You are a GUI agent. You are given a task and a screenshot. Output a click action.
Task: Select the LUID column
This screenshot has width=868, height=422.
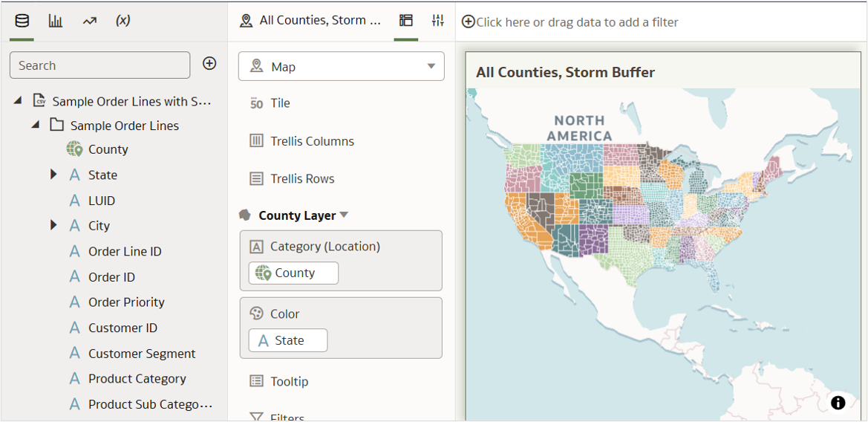click(102, 201)
